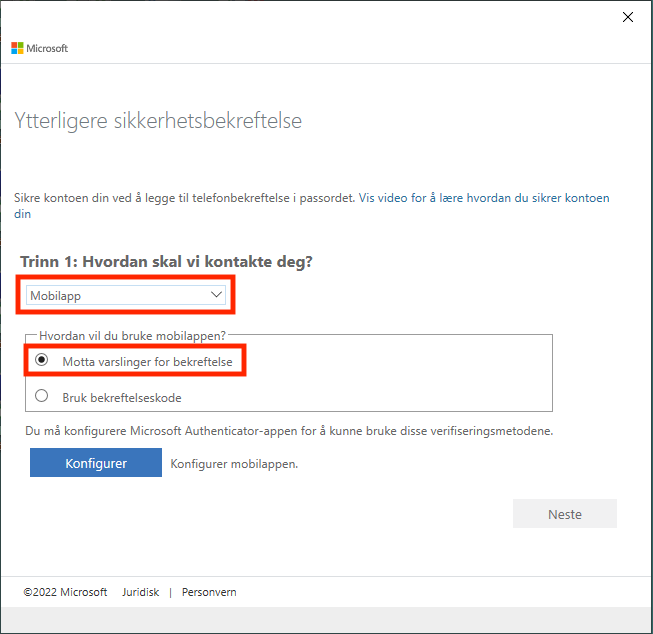Click the Neste button
653x634 pixels.
pos(565,514)
